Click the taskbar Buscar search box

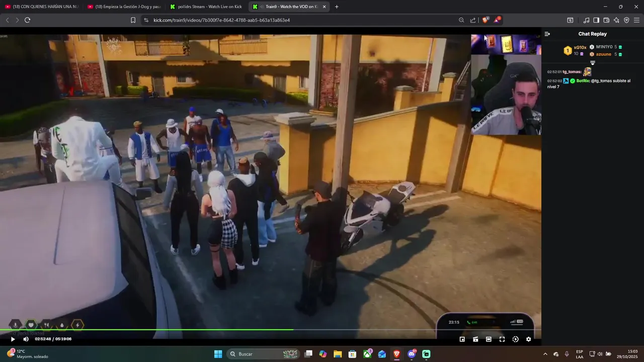[263, 354]
